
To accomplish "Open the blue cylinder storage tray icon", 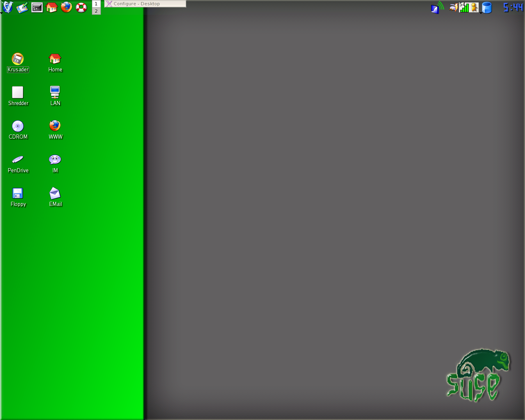I will 487,8.
